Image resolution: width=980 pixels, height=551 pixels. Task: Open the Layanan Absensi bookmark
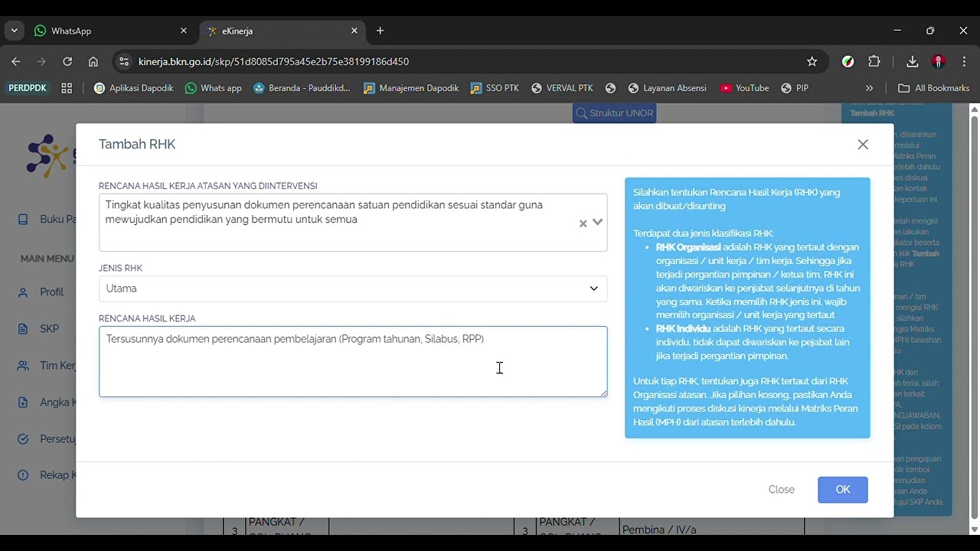pyautogui.click(x=667, y=88)
